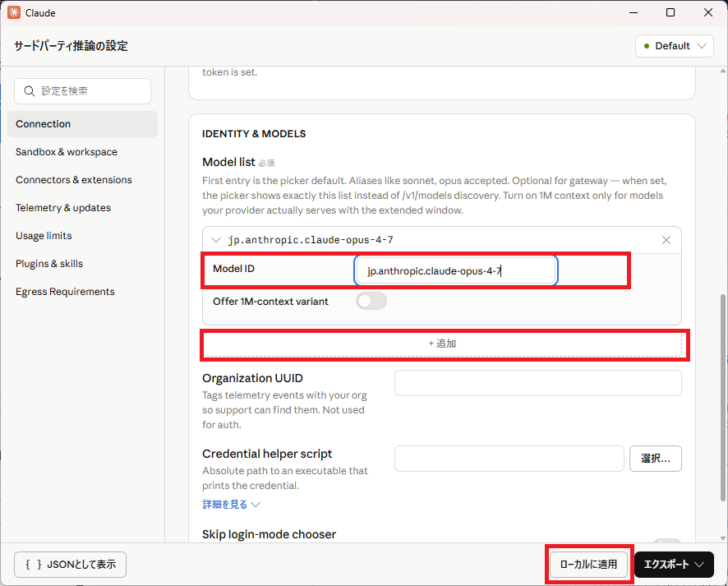Image resolution: width=728 pixels, height=586 pixels.
Task: Open the Default profile dropdown
Action: [674, 46]
